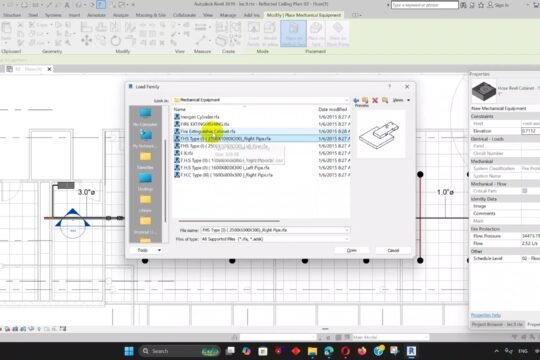The width and height of the screenshot is (540, 360).
Task: Click the Open button in Load Family dialog
Action: point(352,250)
